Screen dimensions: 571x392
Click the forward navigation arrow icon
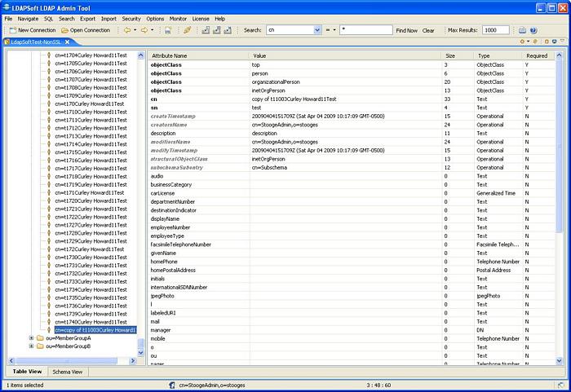point(142,30)
